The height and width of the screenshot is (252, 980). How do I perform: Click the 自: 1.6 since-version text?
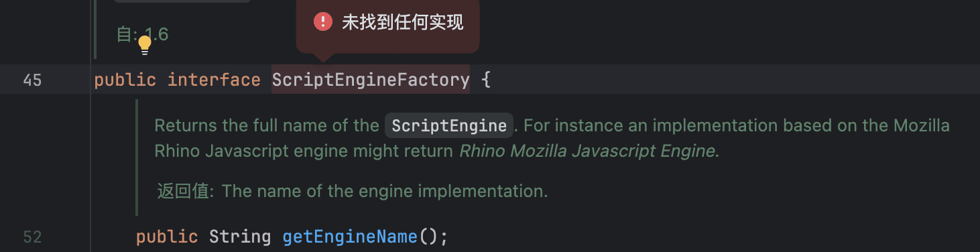click(x=142, y=34)
